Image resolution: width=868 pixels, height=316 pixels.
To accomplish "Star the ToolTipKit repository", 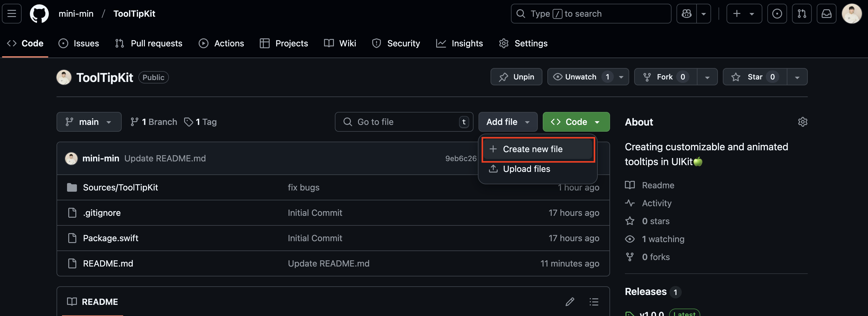I will coord(755,77).
